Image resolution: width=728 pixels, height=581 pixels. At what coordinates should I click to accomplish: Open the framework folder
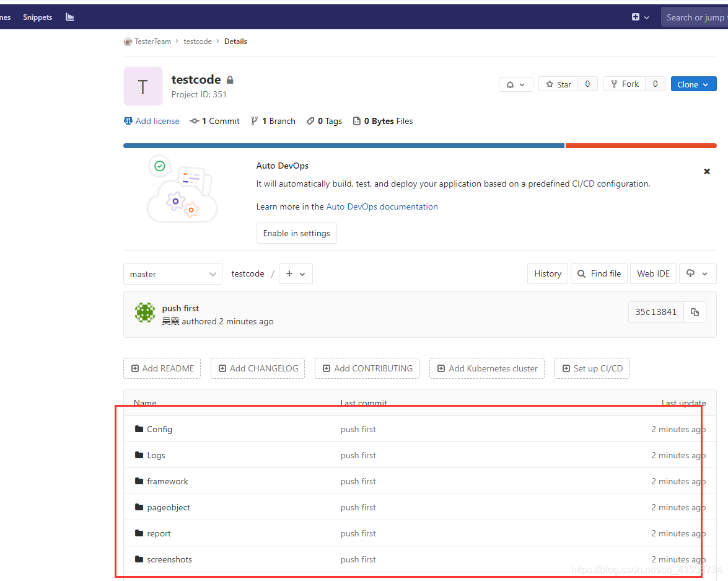[168, 482]
